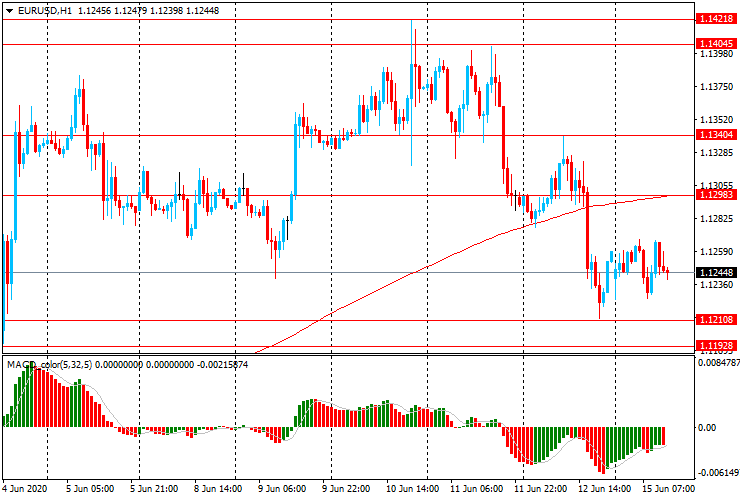Image resolution: width=740 pixels, height=500 pixels.
Task: Click the MACD scale value 0.0084787
Action: (x=719, y=363)
